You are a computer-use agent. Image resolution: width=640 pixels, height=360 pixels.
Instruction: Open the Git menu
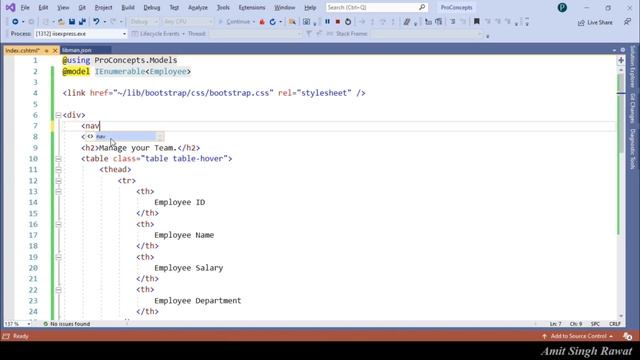(x=82, y=7)
